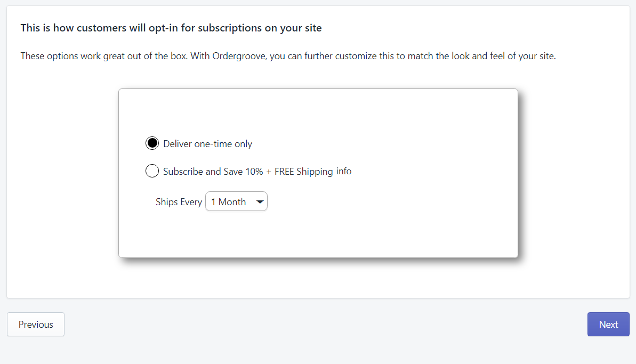Open the shipping interval combo box
Viewport: 636px width, 364px height.
coord(236,201)
